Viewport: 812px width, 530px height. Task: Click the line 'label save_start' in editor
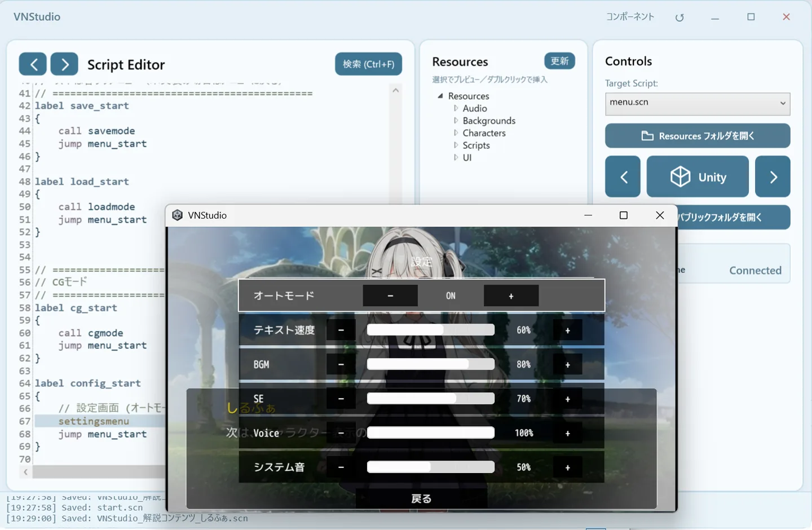[x=82, y=106]
